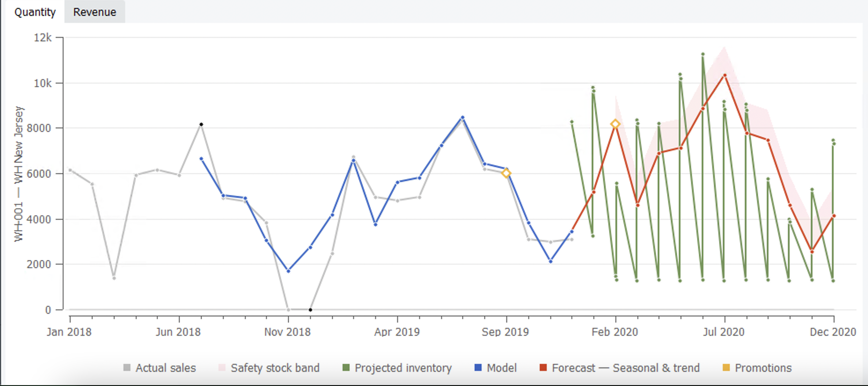Click the promotion diamond marker at Feb 2020

[615, 124]
